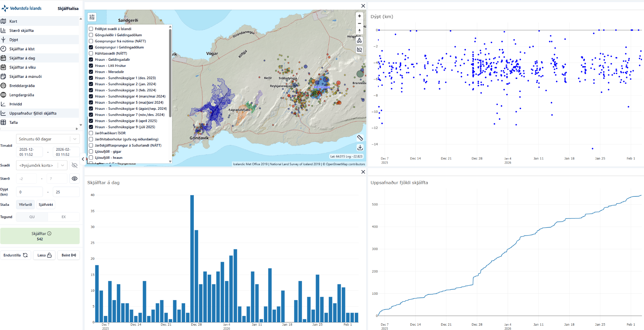Screen dimensions: 644x330
Task: Check the Jarðfræðikort ÍSOR layer
Action: (x=91, y=133)
